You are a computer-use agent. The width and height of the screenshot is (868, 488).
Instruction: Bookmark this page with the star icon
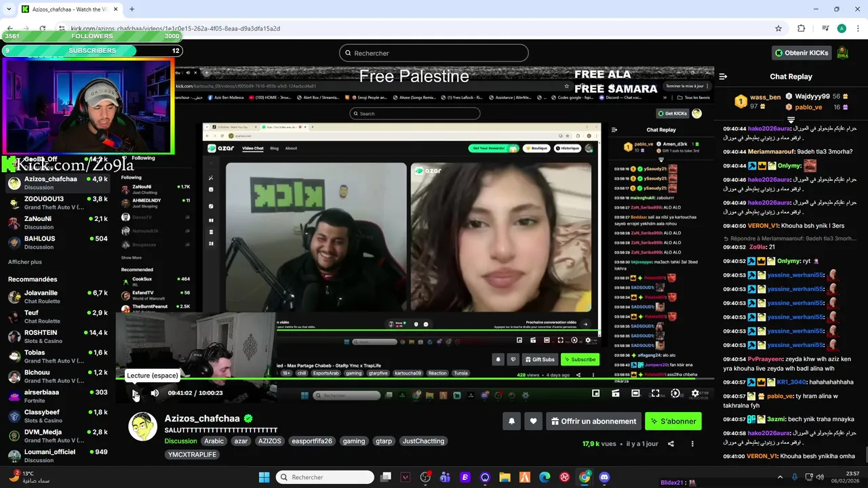(x=778, y=28)
